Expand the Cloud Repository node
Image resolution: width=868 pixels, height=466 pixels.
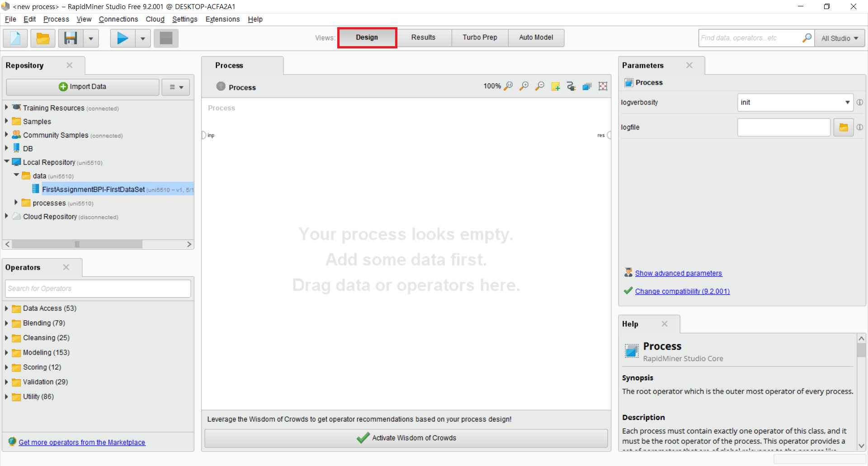point(6,216)
